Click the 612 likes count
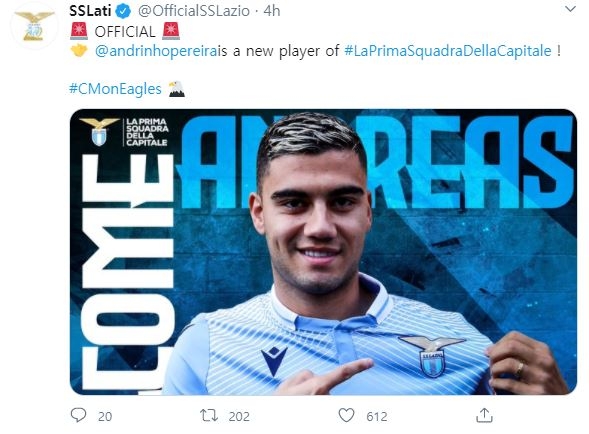This screenshot has width=589, height=434. click(x=377, y=416)
